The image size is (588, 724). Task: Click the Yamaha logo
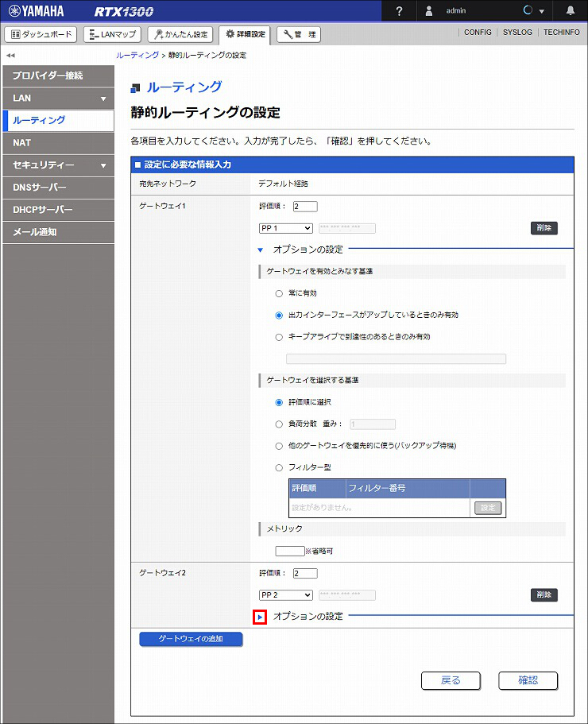36,10
